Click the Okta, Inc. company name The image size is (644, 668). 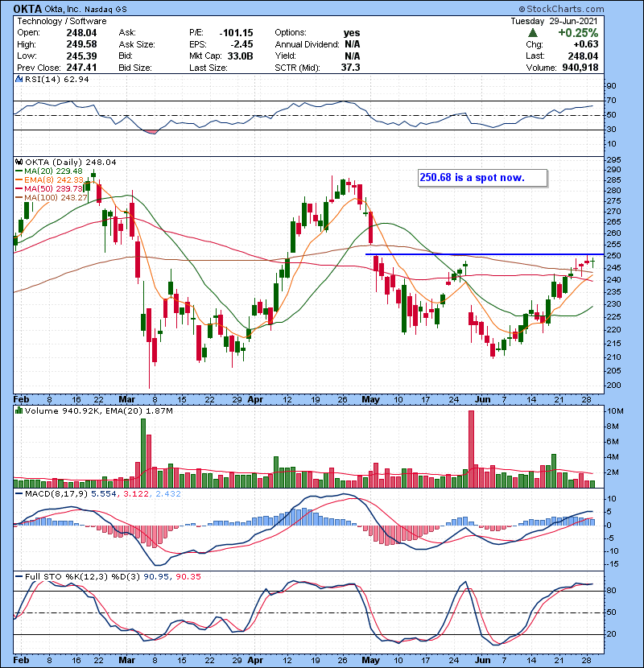63,10
